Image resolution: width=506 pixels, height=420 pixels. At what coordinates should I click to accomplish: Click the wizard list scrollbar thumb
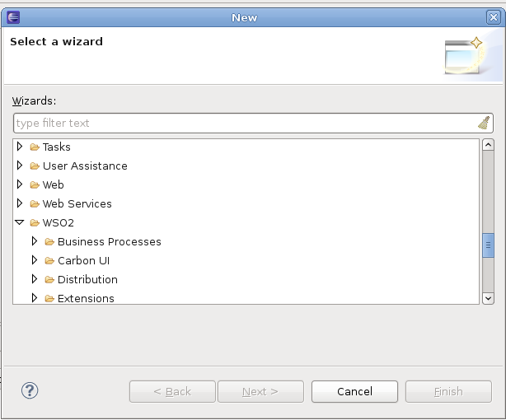tap(488, 245)
